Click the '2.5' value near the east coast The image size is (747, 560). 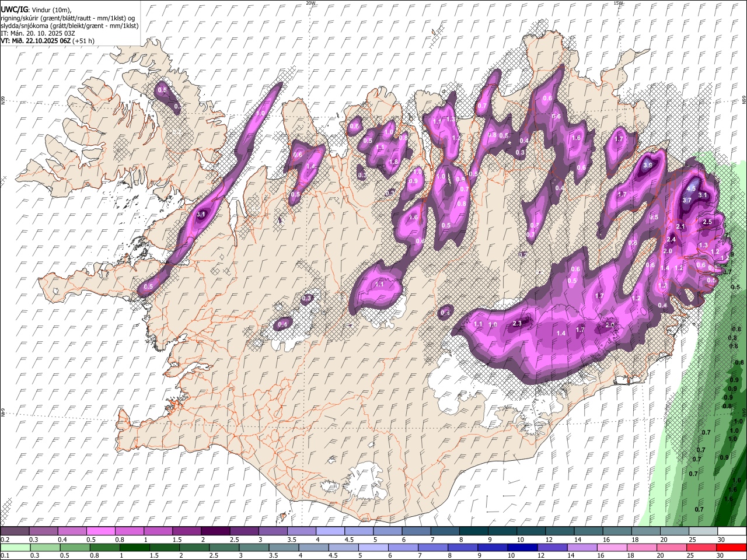pos(707,222)
